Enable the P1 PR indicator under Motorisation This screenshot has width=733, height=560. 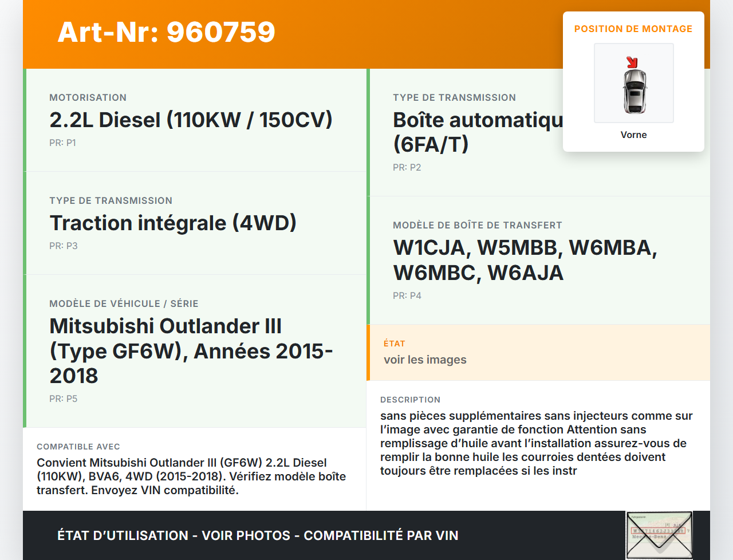(x=63, y=142)
